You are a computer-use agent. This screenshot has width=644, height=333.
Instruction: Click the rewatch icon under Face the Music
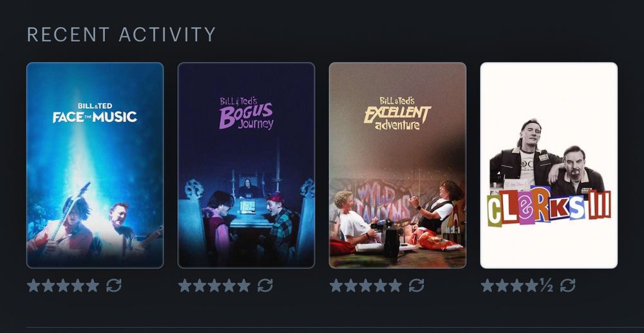tap(114, 285)
